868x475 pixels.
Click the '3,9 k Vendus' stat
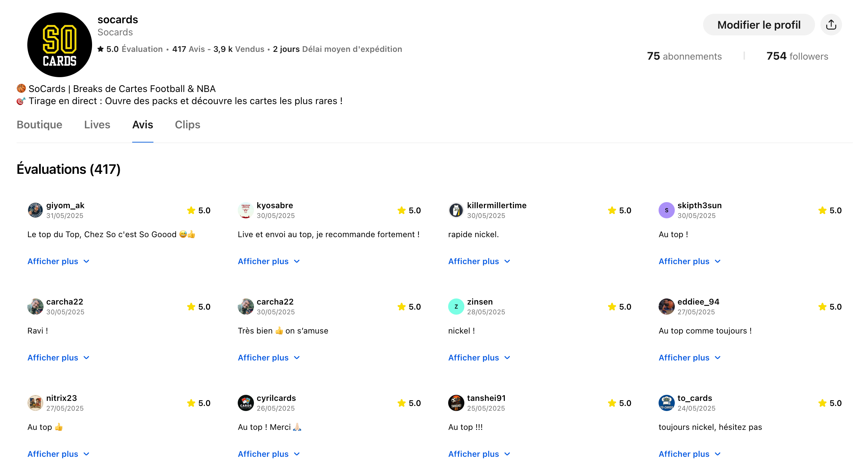click(239, 49)
